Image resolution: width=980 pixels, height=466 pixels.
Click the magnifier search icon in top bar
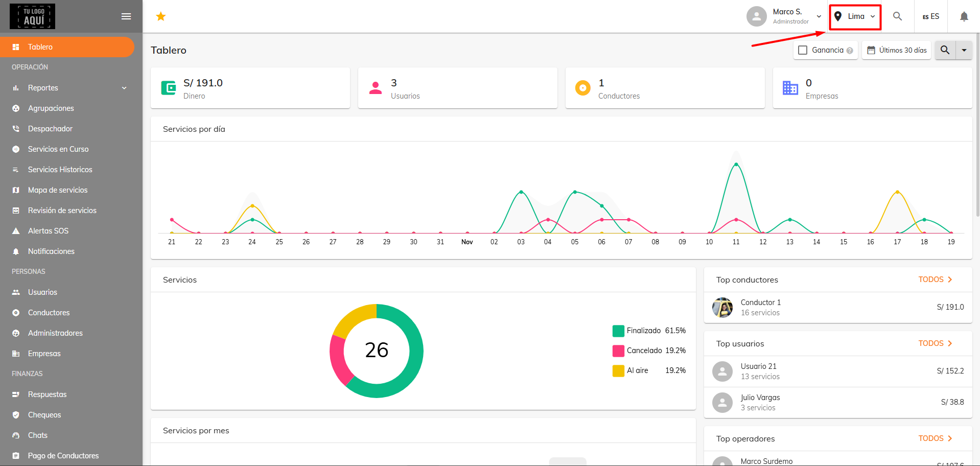click(x=897, y=16)
